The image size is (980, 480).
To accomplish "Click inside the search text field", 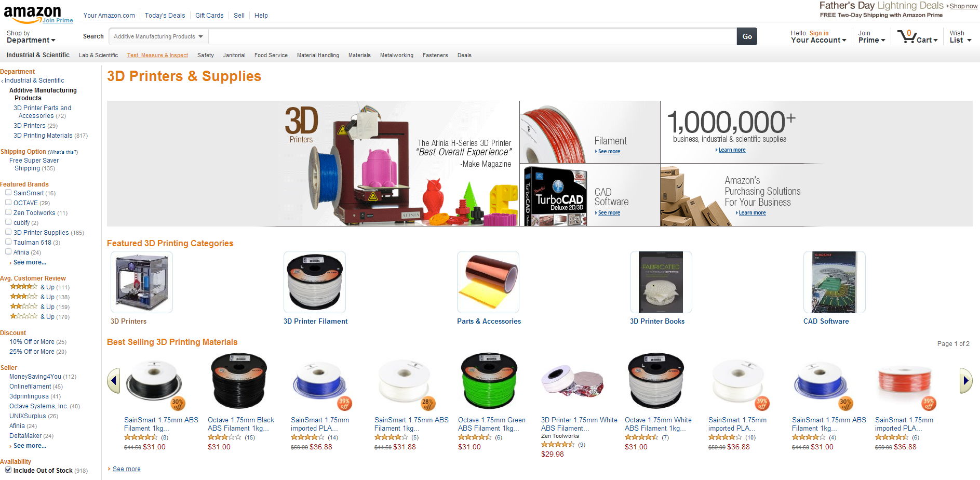I will click(473, 36).
